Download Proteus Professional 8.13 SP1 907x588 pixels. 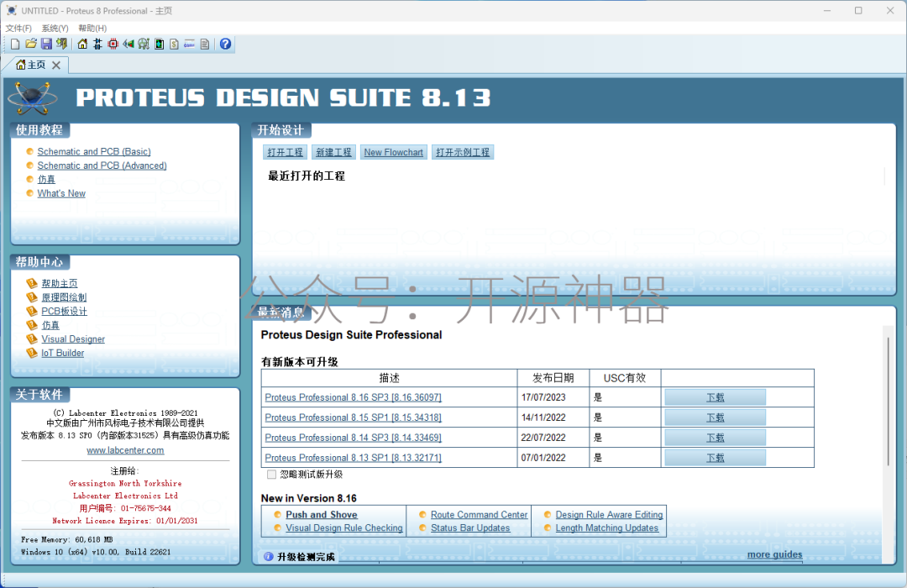715,458
